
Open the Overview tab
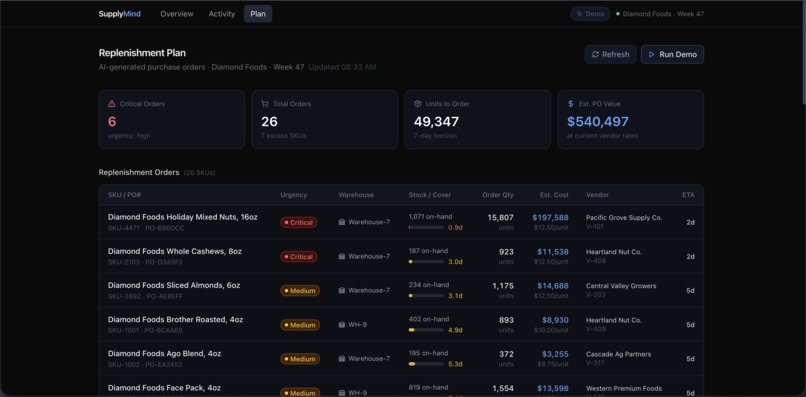point(177,14)
